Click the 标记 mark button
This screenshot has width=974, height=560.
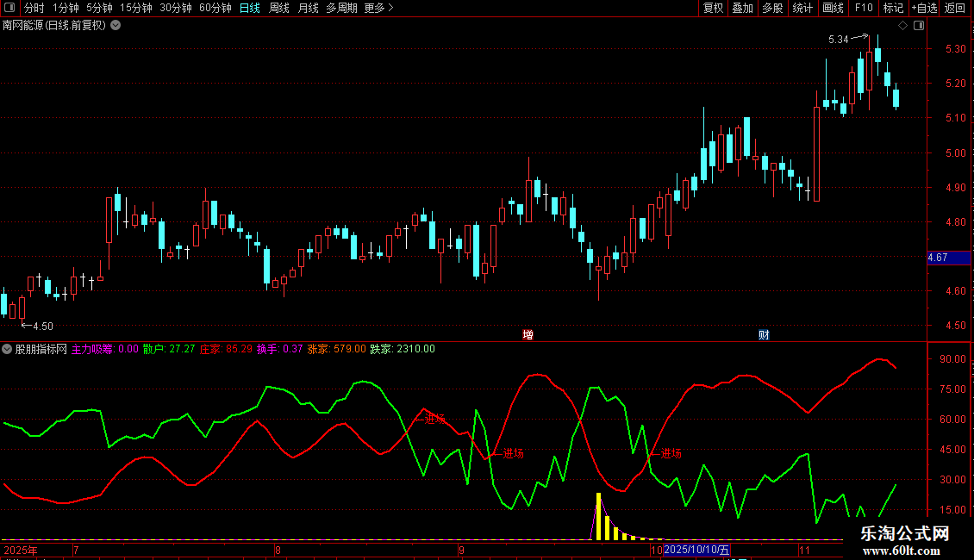pyautogui.click(x=893, y=8)
